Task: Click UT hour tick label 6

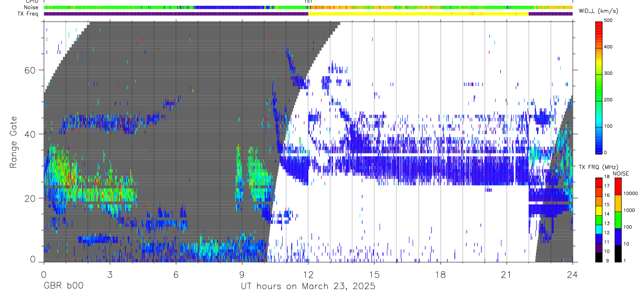Action: [x=176, y=274]
